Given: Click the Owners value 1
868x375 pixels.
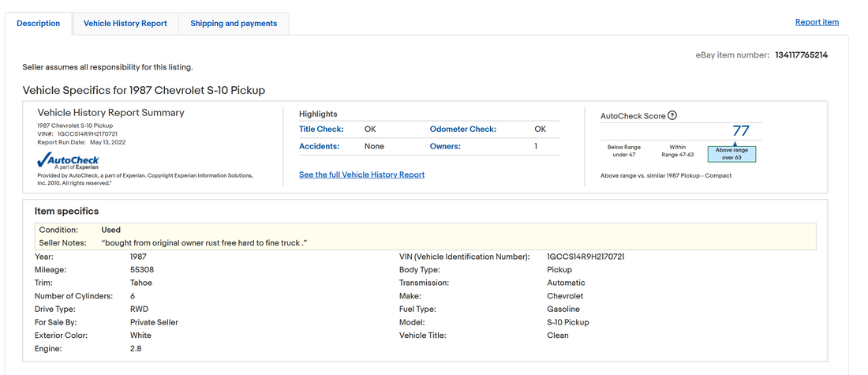Looking at the screenshot, I should click(x=536, y=147).
